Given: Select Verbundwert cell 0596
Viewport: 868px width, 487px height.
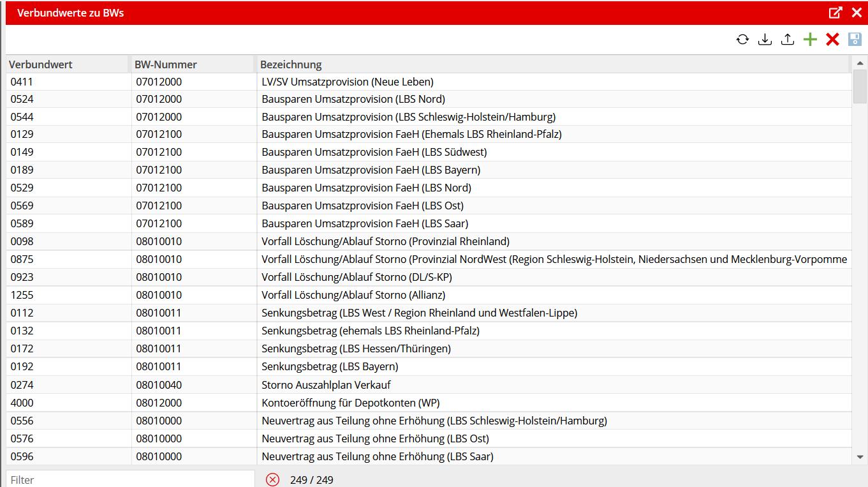Looking at the screenshot, I should pos(69,456).
